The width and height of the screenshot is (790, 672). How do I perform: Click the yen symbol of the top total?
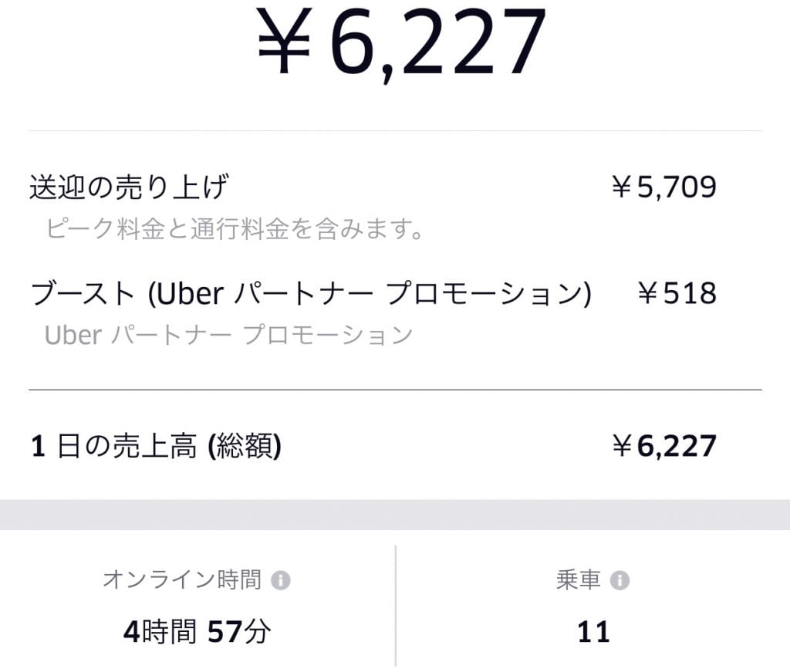284,42
